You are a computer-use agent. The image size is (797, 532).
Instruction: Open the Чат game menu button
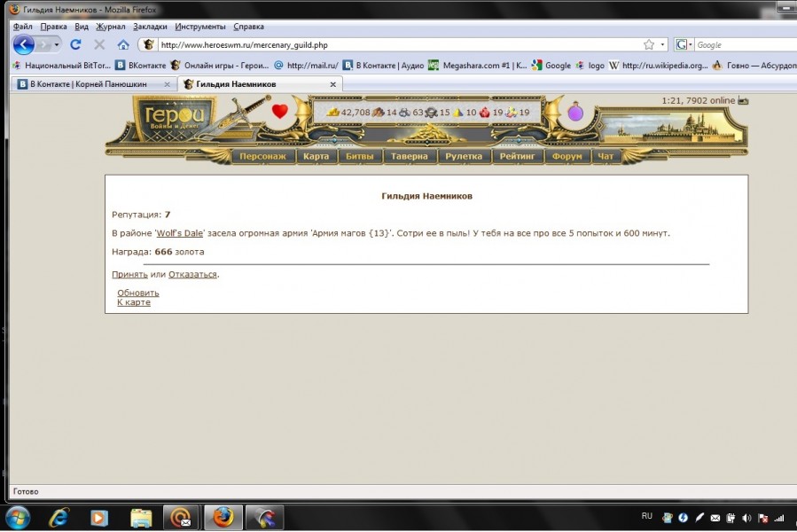606,156
